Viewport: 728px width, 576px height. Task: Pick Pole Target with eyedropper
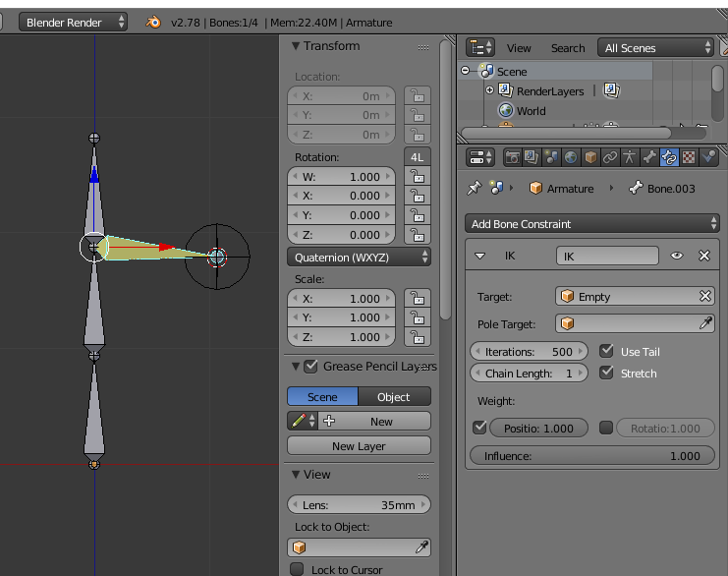(705, 323)
